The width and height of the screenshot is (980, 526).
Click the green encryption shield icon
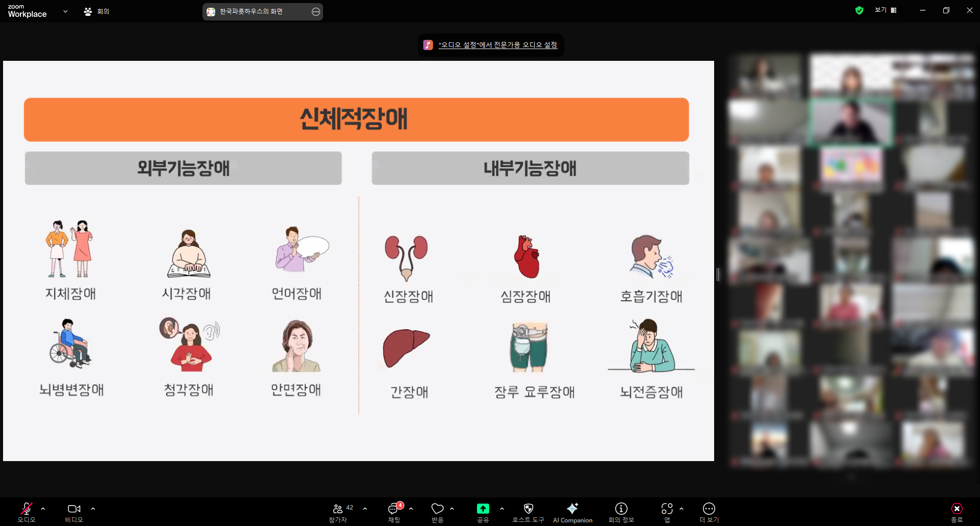click(x=859, y=10)
